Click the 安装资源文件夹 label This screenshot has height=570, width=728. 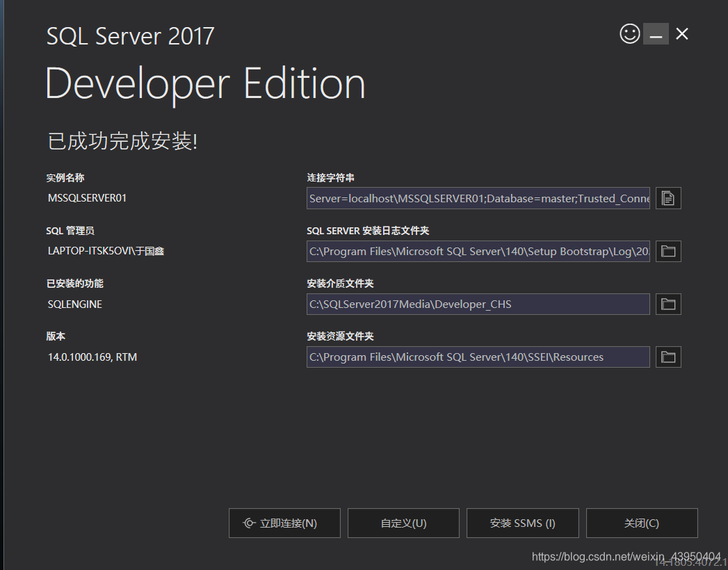click(x=340, y=336)
